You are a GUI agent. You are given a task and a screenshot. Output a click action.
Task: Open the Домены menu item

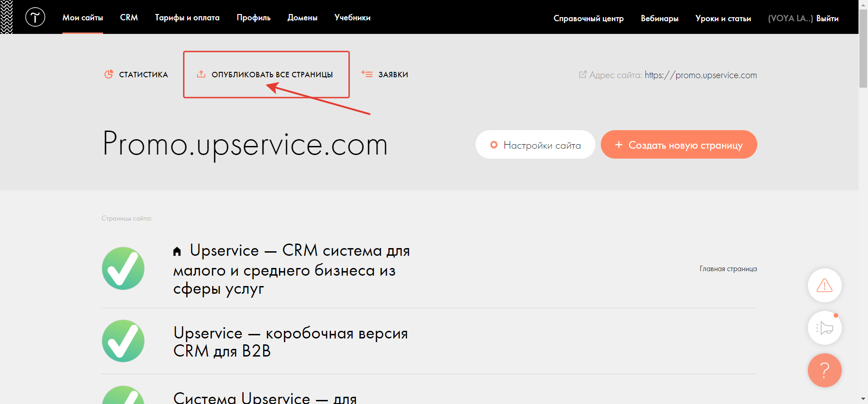coord(302,18)
